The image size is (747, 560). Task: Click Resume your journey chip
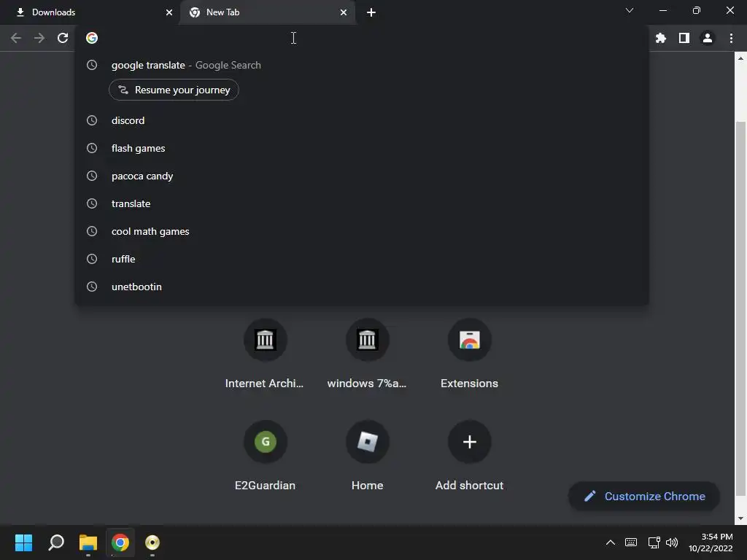(x=174, y=90)
